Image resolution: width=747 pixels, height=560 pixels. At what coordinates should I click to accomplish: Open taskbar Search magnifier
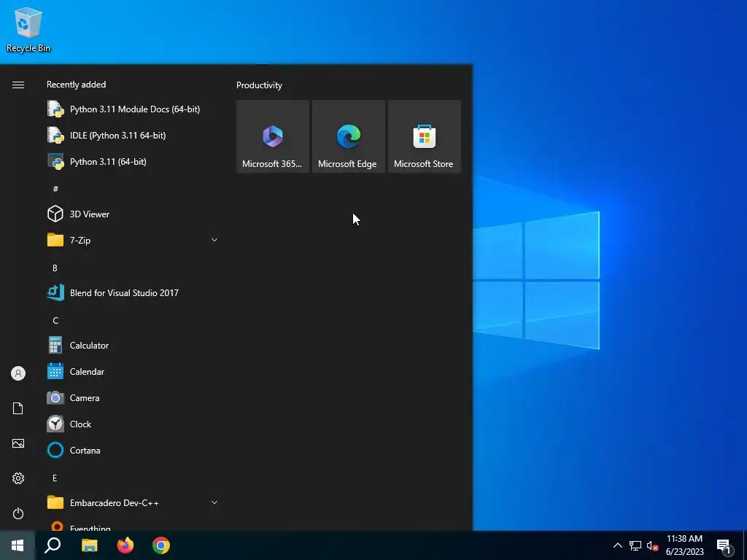tap(53, 545)
